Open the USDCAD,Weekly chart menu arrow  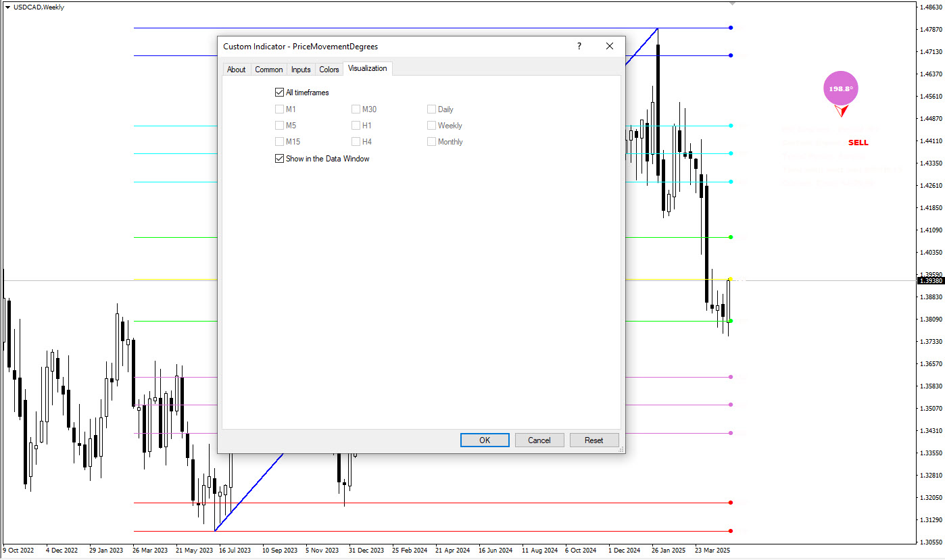coord(7,7)
